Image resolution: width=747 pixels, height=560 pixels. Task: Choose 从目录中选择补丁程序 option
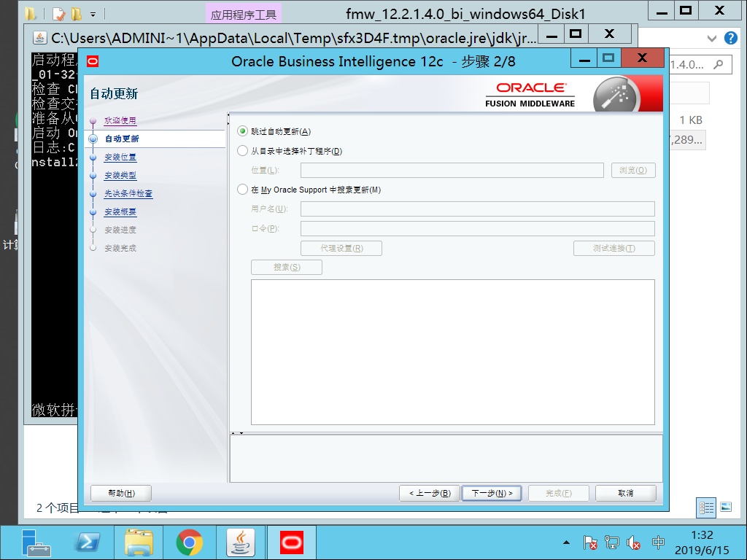(241, 151)
